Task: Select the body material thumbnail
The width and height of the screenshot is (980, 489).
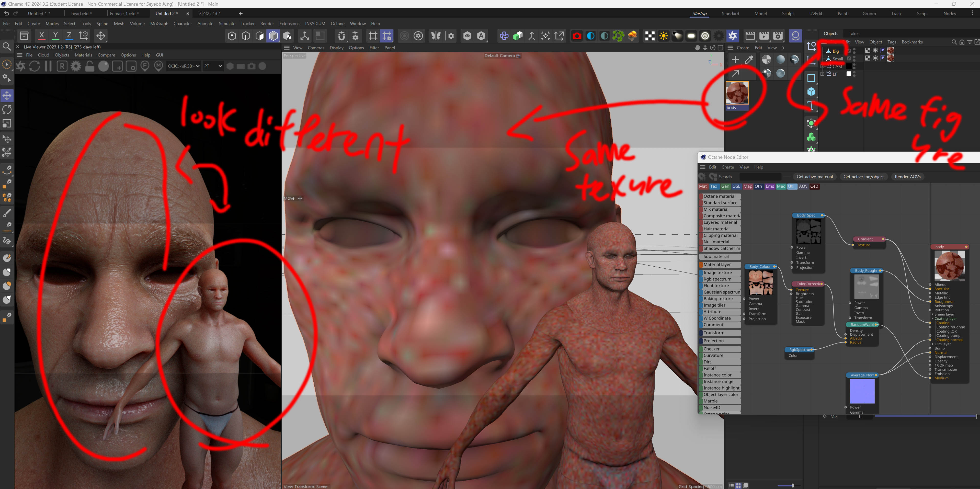Action: pos(737,93)
